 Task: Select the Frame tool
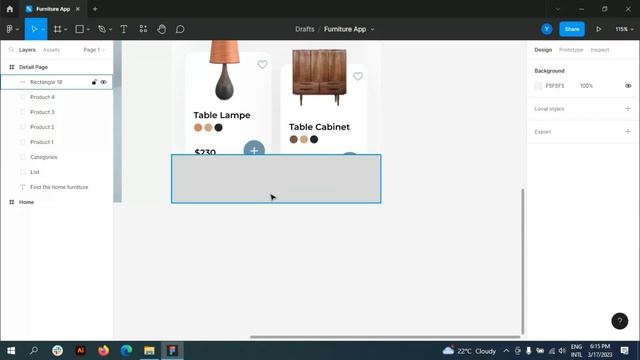click(58, 29)
